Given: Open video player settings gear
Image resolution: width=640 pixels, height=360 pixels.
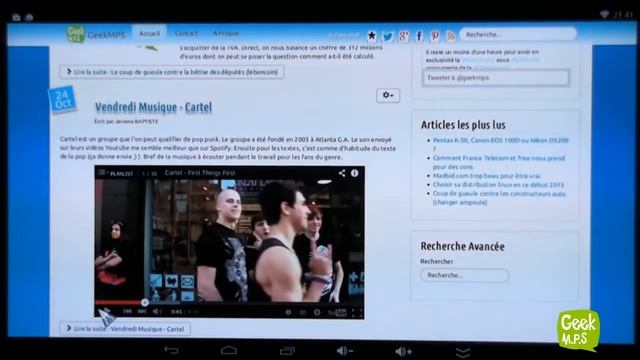Looking at the screenshot, I should (x=317, y=312).
